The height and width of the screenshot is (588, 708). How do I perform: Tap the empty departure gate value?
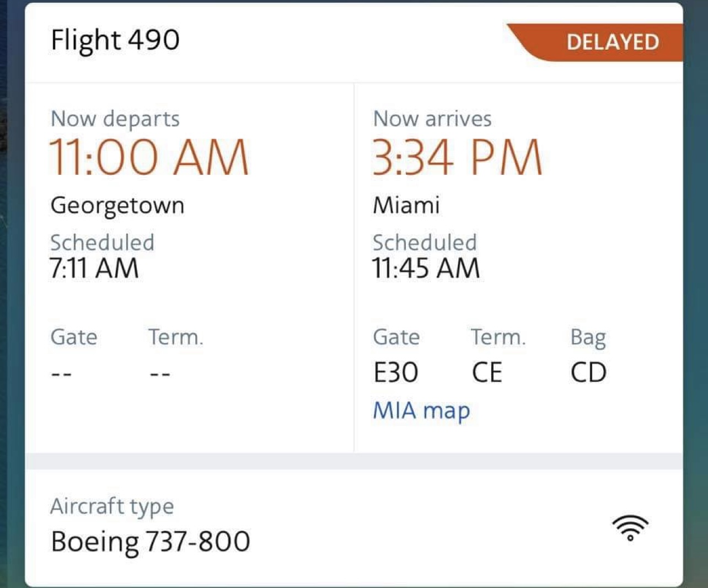coord(61,374)
